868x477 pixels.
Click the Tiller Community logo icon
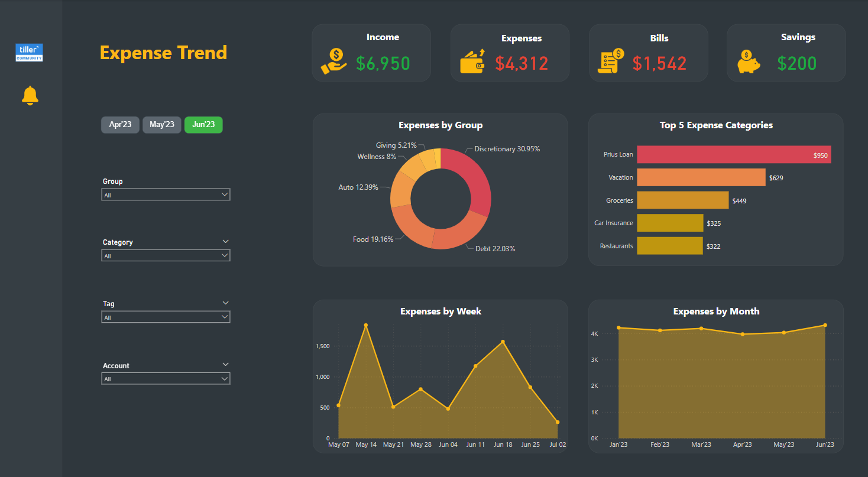point(30,53)
